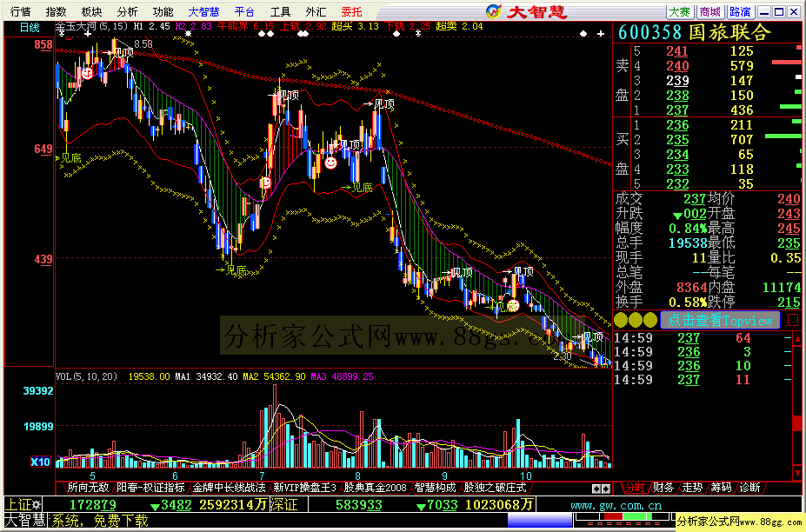
Task: Click the 日线 period label
Action: 30,27
